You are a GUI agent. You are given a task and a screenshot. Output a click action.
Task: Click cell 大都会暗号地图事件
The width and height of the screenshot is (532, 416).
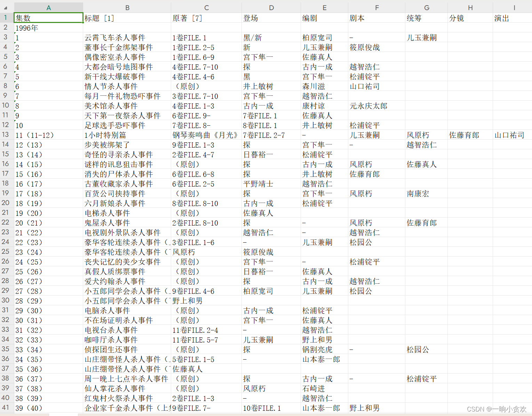[x=127, y=67]
